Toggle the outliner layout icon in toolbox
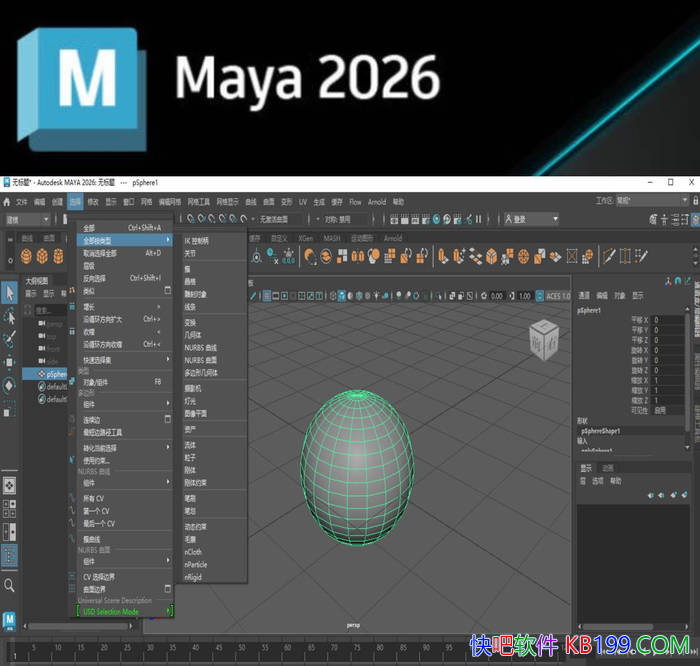Viewport: 700px width, 666px height. click(9, 555)
